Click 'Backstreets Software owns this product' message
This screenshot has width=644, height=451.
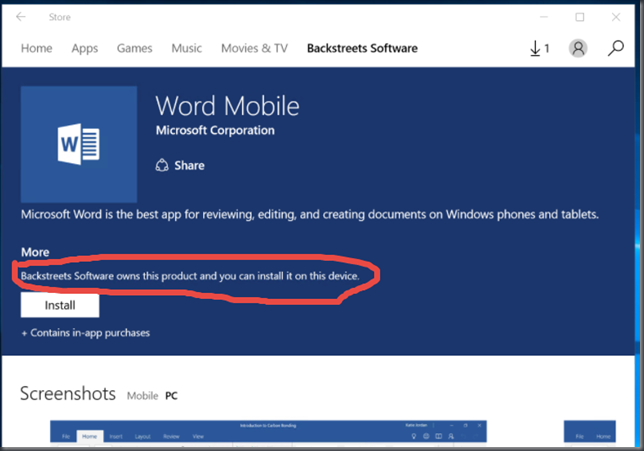(x=190, y=276)
